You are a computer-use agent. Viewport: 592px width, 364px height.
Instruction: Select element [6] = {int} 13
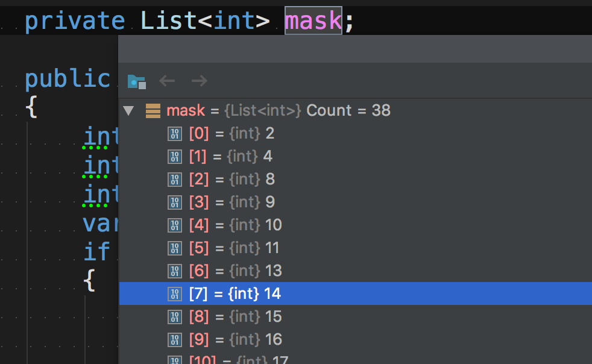[x=355, y=271]
